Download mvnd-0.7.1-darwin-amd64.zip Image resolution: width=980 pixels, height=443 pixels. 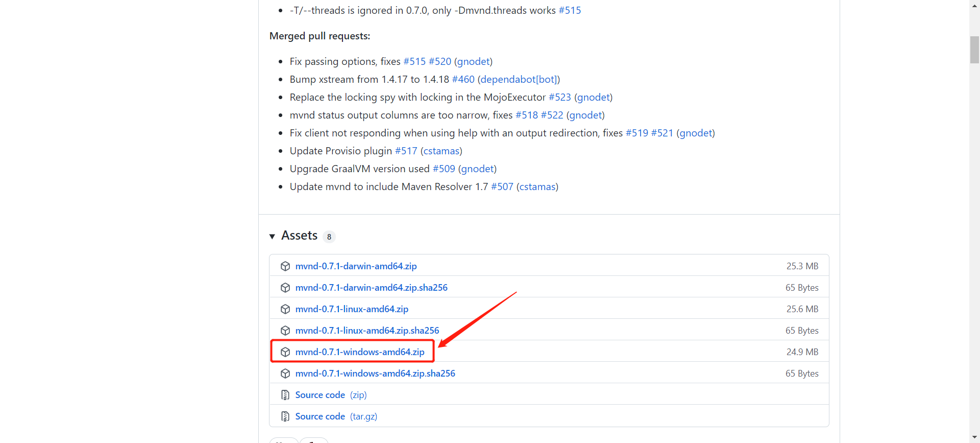pyautogui.click(x=356, y=266)
